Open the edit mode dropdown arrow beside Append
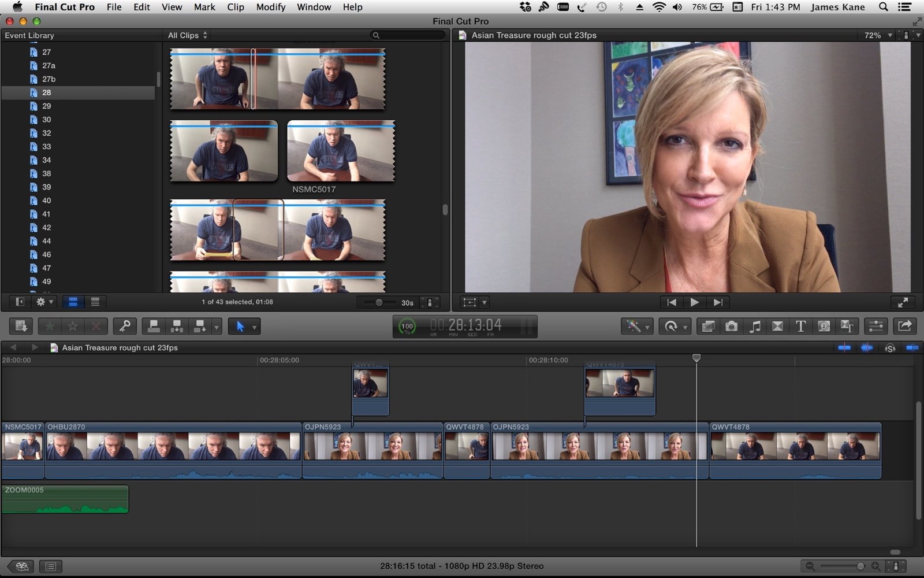This screenshot has width=924, height=578. point(217,327)
